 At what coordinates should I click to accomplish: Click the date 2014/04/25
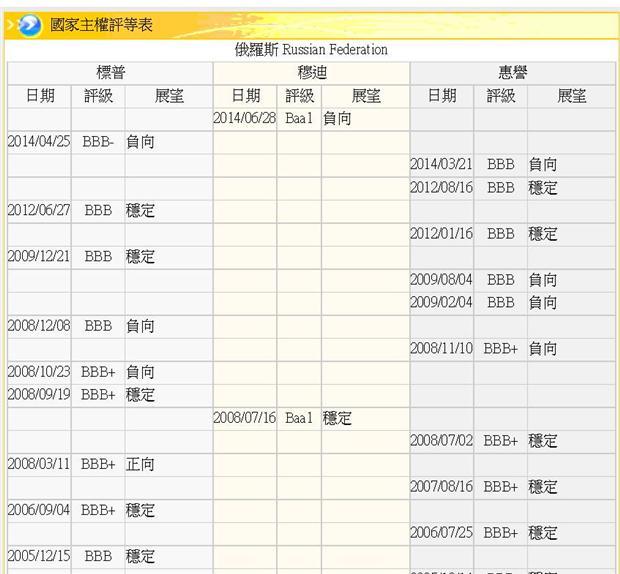(x=39, y=142)
